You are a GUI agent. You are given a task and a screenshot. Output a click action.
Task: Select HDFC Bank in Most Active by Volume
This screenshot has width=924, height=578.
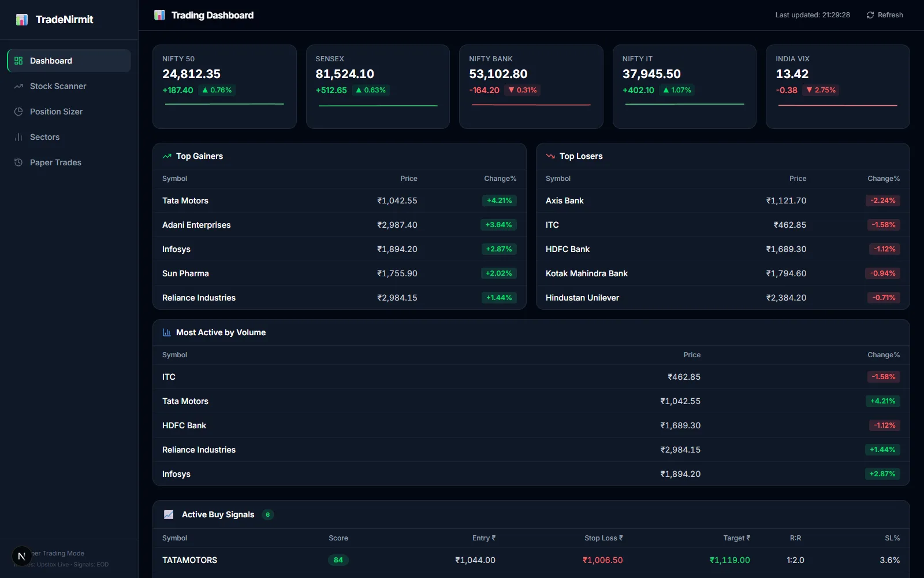[x=531, y=425]
